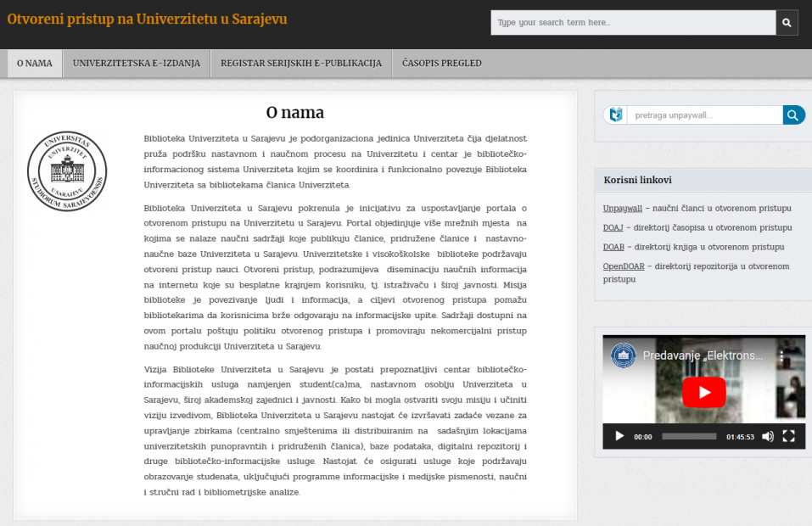
Task: Open the UNIVERZITETSKA E-IZDANJA tab
Action: tap(137, 63)
